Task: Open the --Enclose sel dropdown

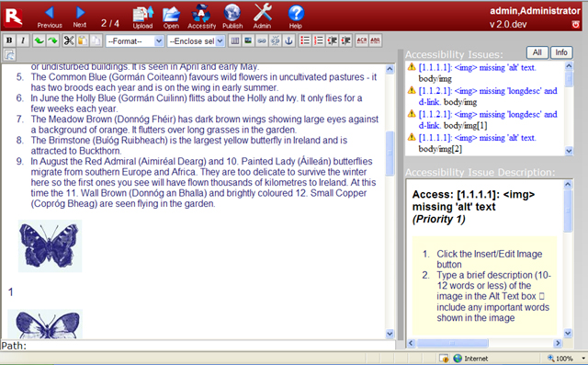Action: [x=196, y=40]
